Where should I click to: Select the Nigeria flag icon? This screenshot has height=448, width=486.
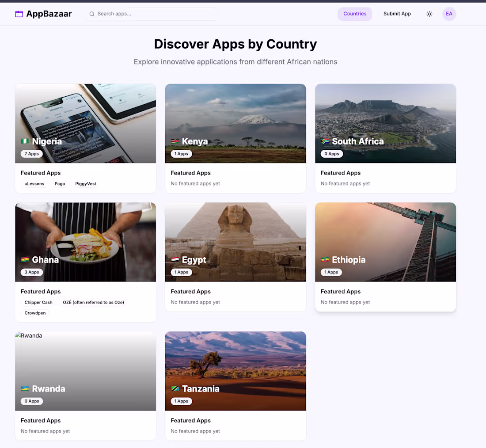point(26,141)
